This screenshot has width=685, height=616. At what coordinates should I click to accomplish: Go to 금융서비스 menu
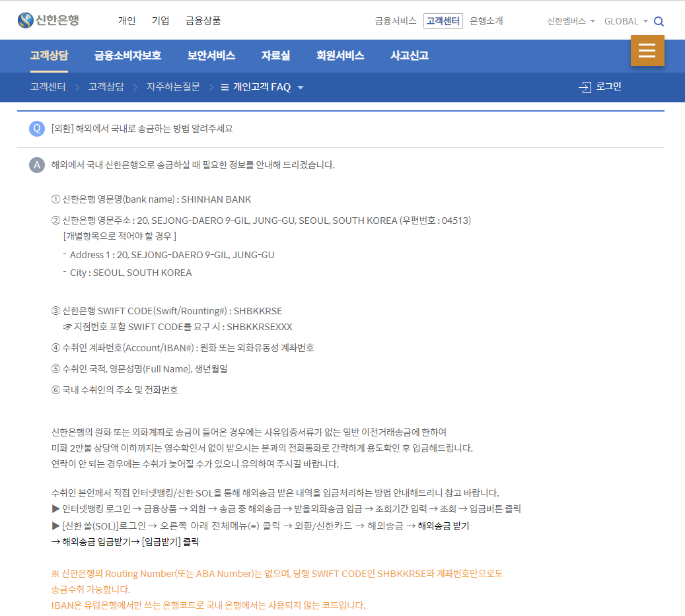point(396,21)
